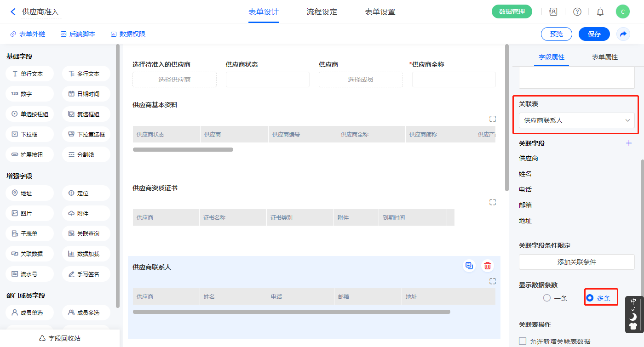
Task: Add the 下拉复选框 field from the palette
Action: 86,135
